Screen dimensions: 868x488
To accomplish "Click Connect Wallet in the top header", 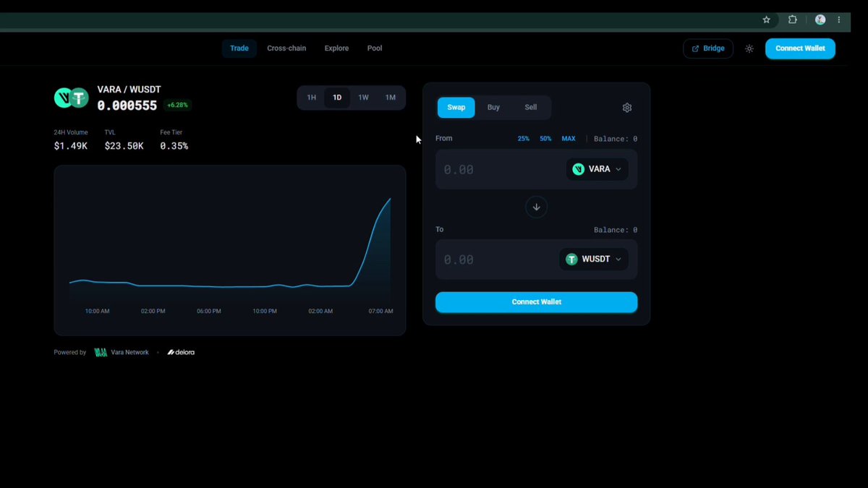I will tap(800, 48).
